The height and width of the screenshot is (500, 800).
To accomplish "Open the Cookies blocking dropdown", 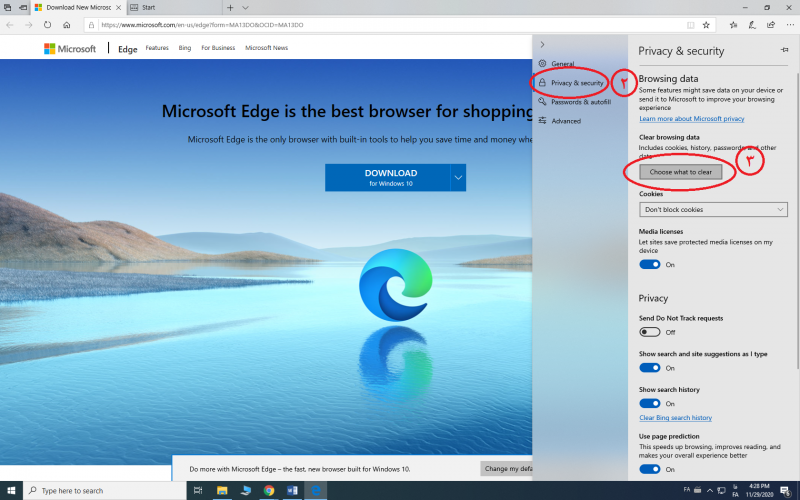I will point(713,209).
